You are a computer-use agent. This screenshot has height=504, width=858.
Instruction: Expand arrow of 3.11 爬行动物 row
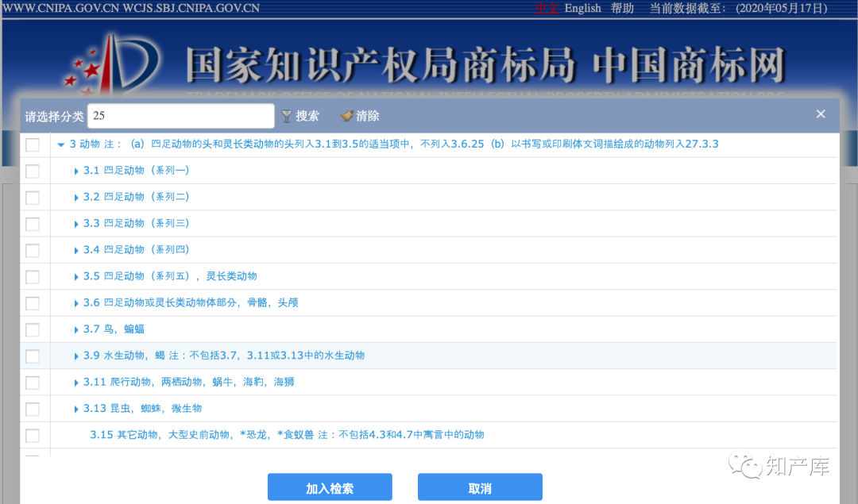[76, 383]
